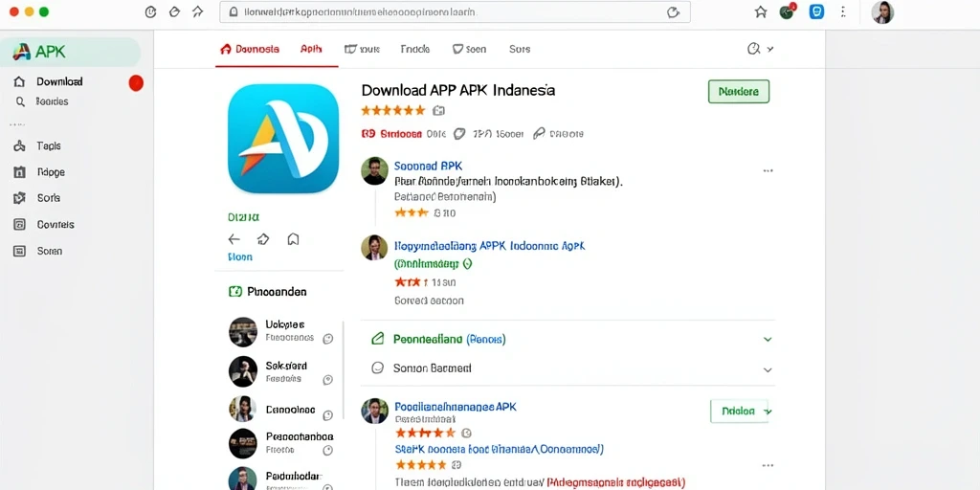Open three-dot menu on Soonned APK review
980x490 pixels.
click(768, 170)
